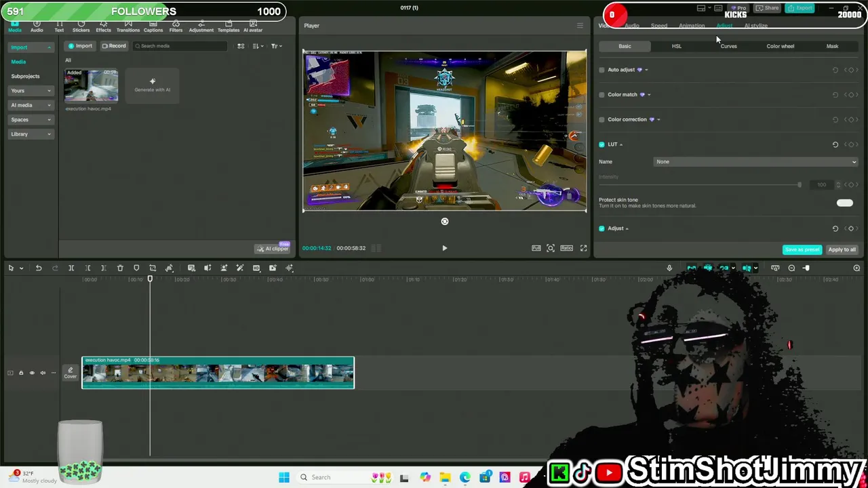
Task: Open the more options dots on track
Action: (54, 373)
